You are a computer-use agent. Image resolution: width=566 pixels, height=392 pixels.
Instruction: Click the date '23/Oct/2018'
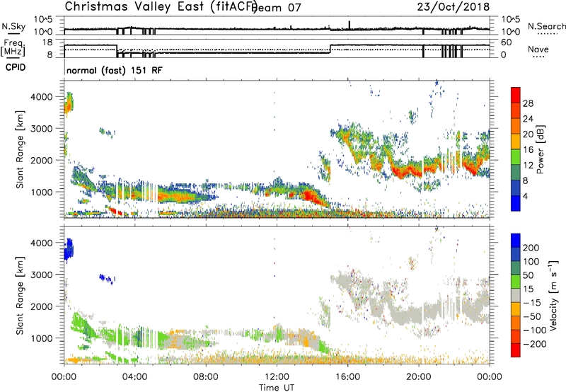(454, 7)
